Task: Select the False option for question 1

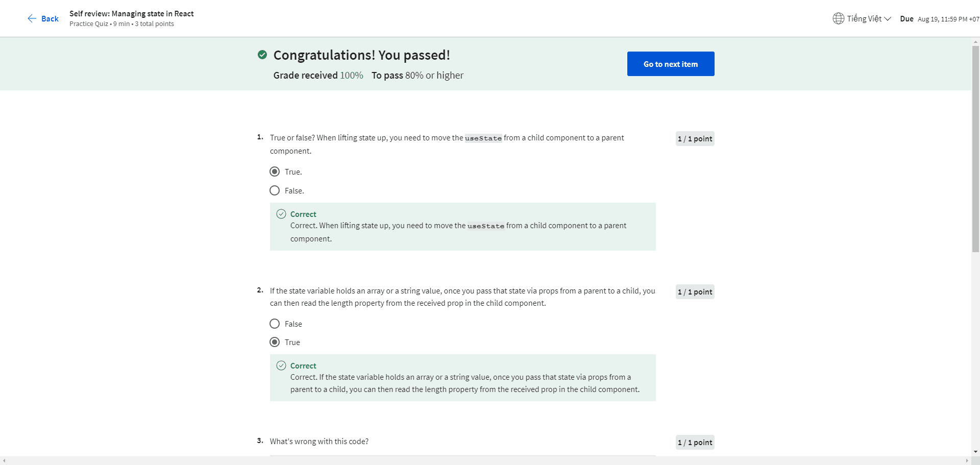Action: click(275, 190)
